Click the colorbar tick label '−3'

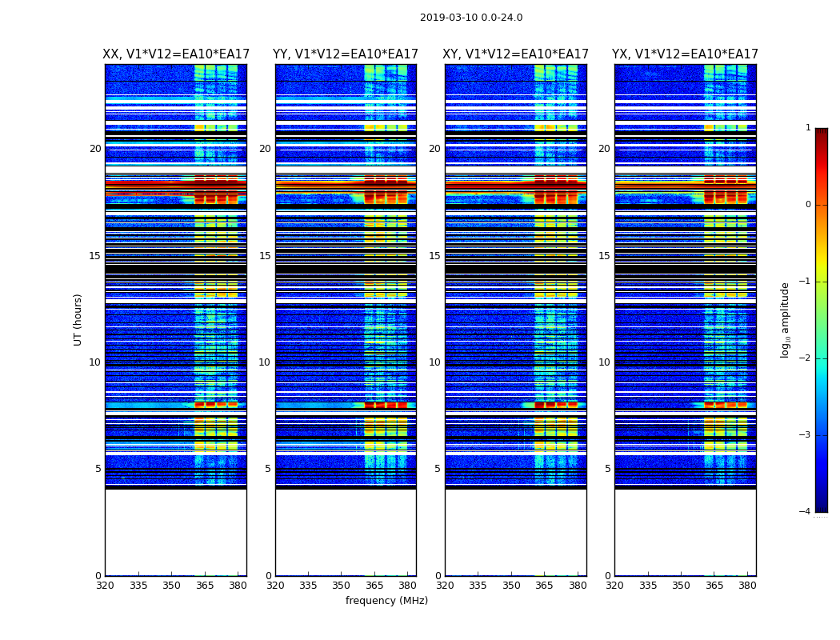[x=805, y=435]
